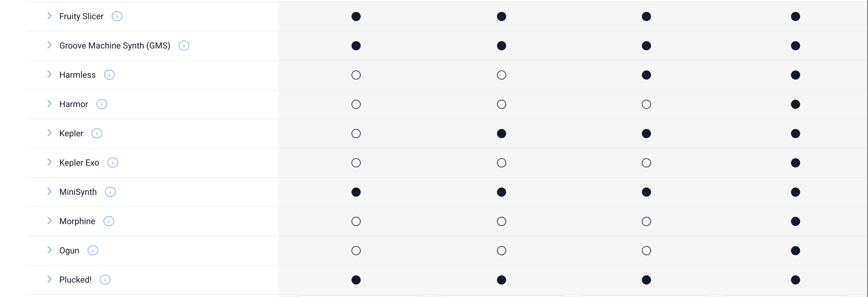Click last-column filled dot in Harmor row
The image size is (868, 297).
pos(795,104)
